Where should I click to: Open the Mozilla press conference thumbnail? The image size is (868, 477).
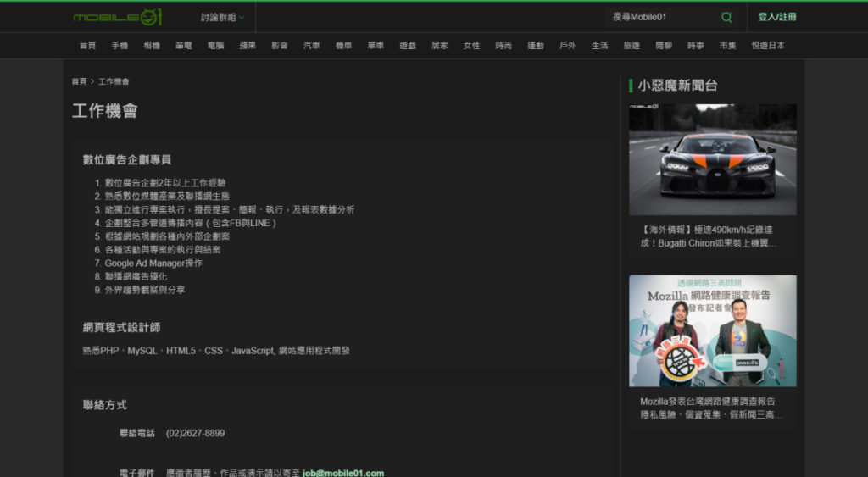point(712,330)
